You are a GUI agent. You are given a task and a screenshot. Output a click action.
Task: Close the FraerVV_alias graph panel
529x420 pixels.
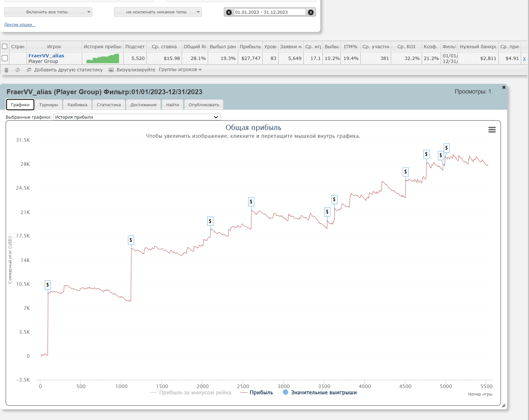(x=504, y=87)
